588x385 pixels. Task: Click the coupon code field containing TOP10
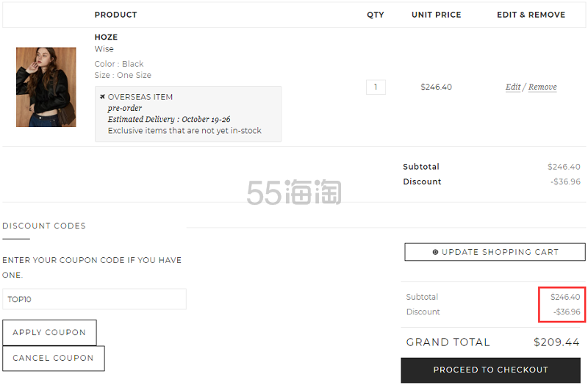(94, 299)
